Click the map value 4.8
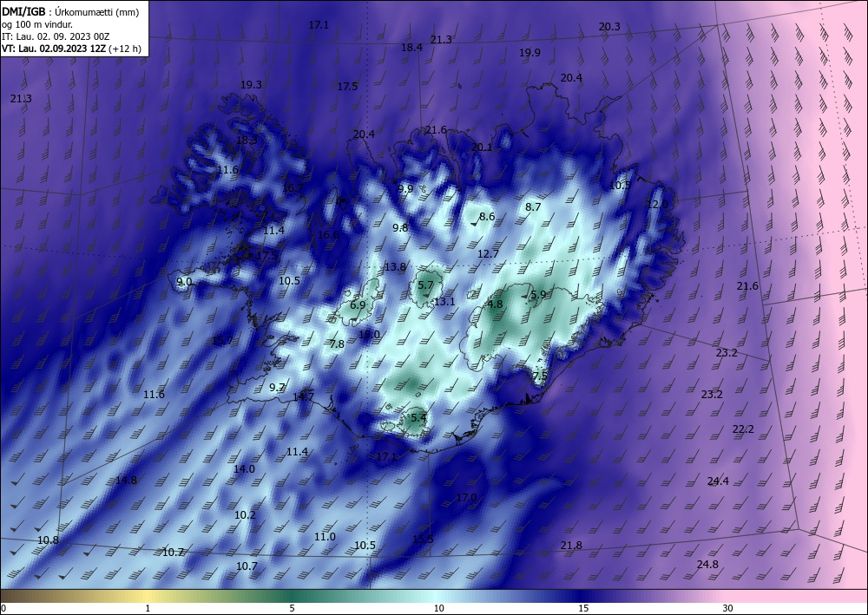Viewport: 868px width, 615px height. tap(495, 304)
